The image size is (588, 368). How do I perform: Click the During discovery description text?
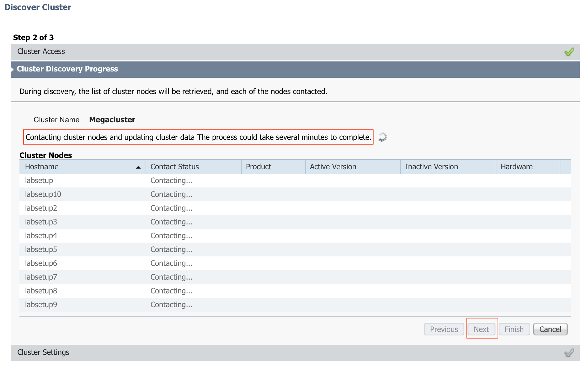point(173,92)
